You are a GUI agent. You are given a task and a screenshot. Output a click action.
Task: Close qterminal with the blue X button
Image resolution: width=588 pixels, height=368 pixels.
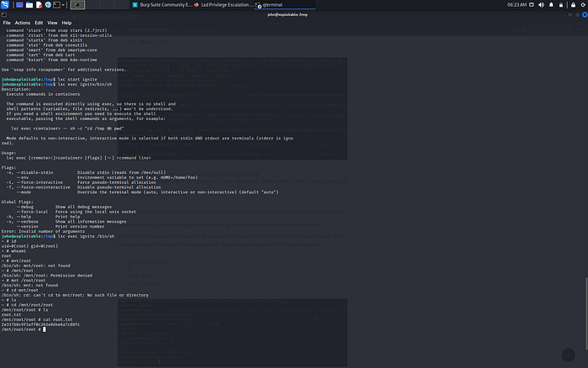click(585, 14)
